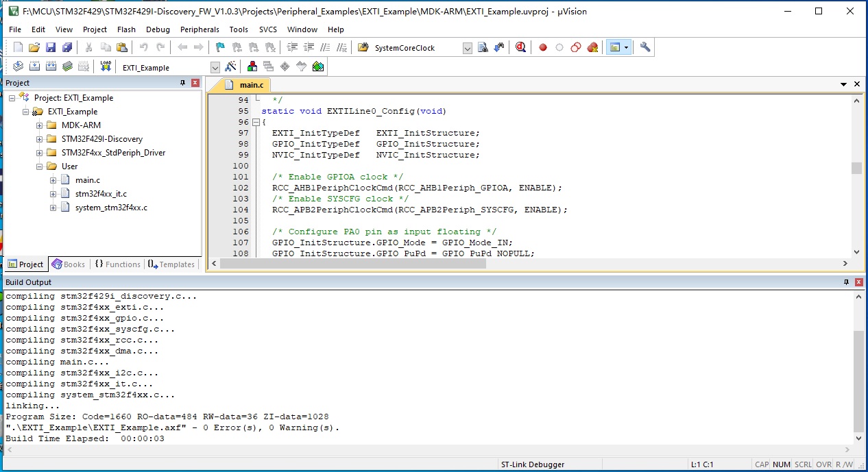Expand the system_stm32f4xx.c tree node
The image size is (868, 472).
pyautogui.click(x=53, y=208)
